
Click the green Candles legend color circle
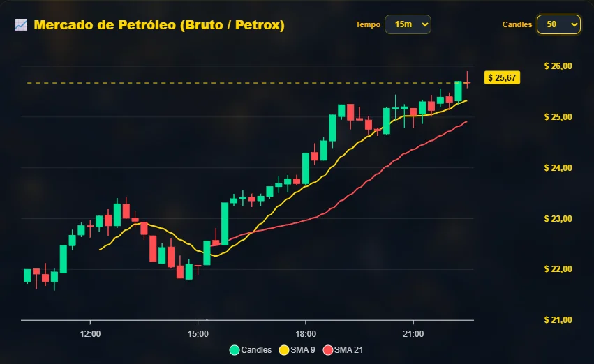pos(235,350)
